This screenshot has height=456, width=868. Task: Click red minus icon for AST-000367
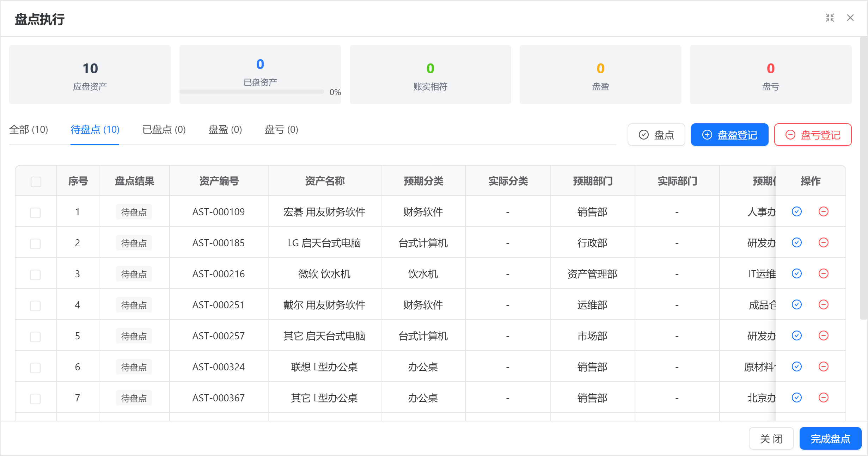click(x=824, y=398)
